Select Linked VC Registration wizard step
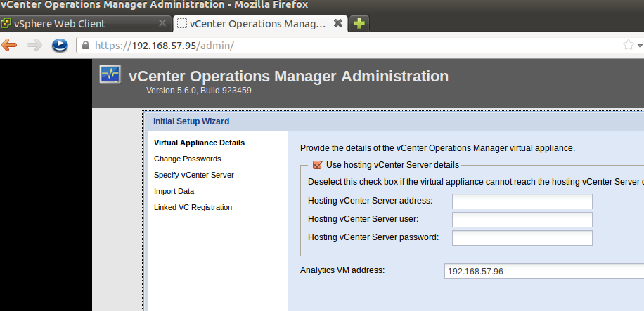Screen dimensions: 644x311 [x=193, y=207]
